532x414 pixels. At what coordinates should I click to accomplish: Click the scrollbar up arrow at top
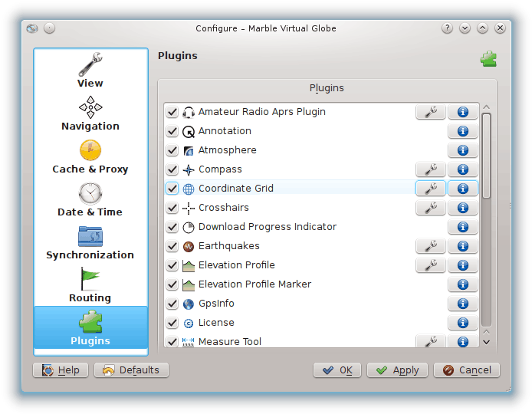[x=486, y=107]
